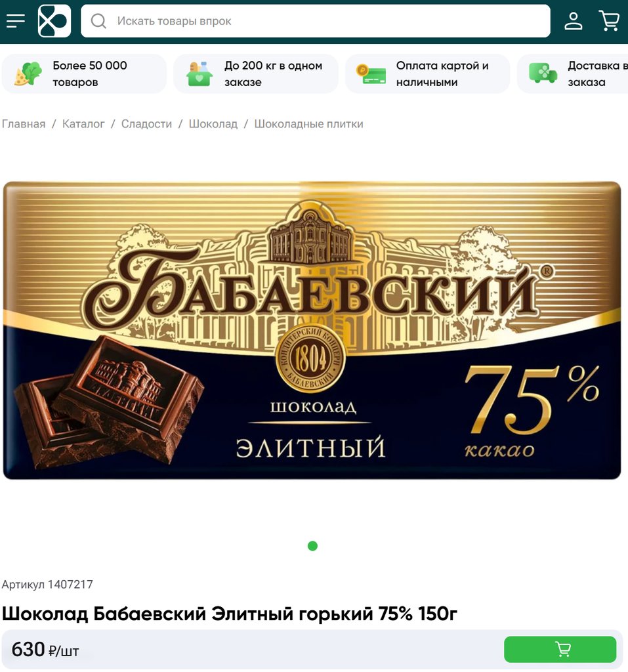Click the "Оплата картой и наличными" banner
The image size is (628, 672).
[427, 73]
